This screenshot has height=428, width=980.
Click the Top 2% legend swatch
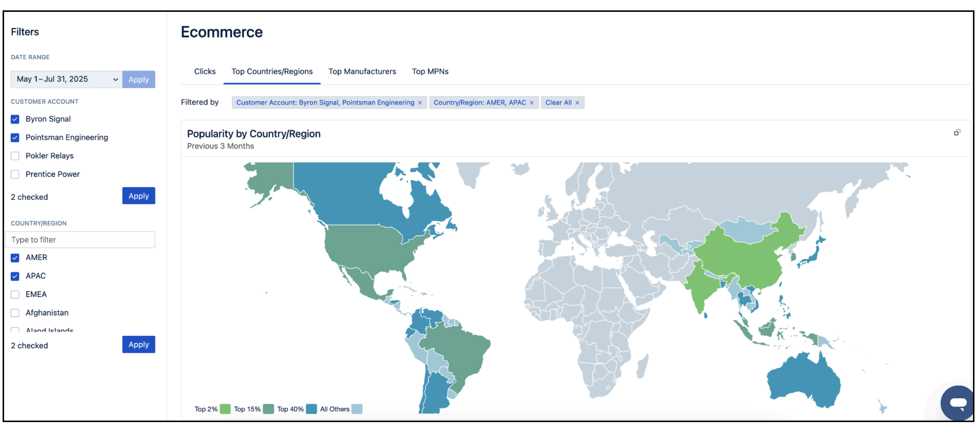[225, 409]
